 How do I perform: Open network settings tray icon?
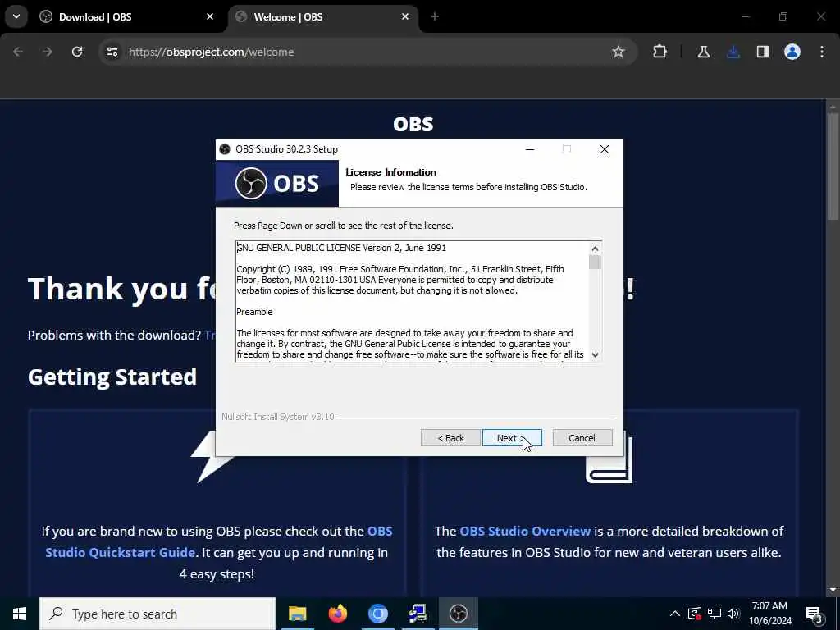pos(714,614)
